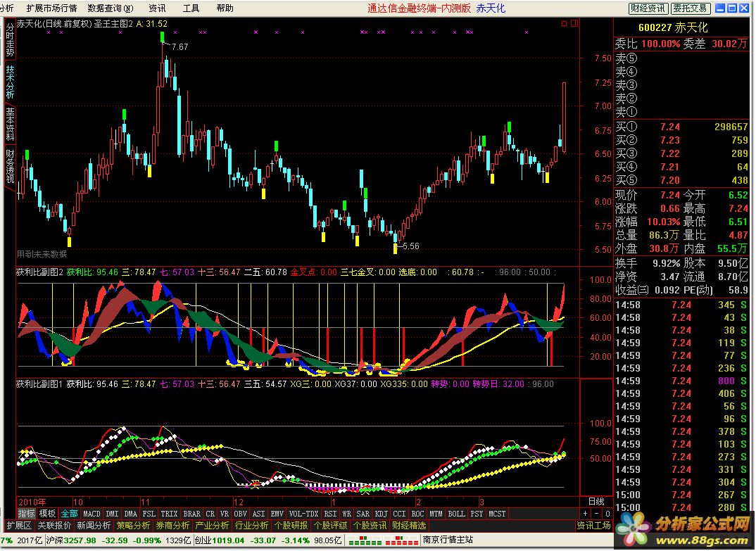Choose the DMI indicator
The image size is (756, 551).
pos(112,514)
